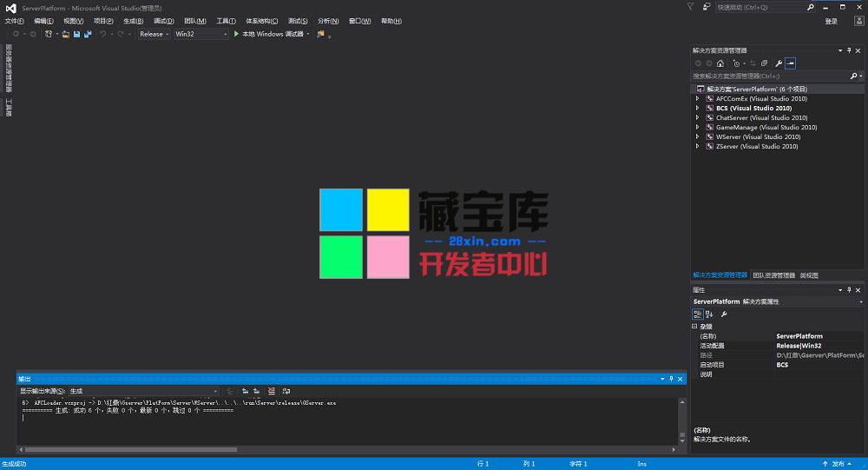This screenshot has width=868, height=470.
Task: Click the Save All toolbar icon
Action: [87, 34]
